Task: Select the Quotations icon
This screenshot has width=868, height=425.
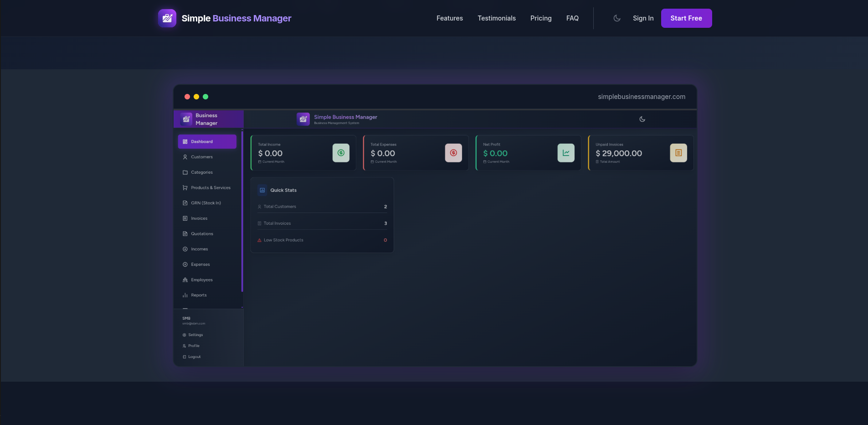Action: 185,233
